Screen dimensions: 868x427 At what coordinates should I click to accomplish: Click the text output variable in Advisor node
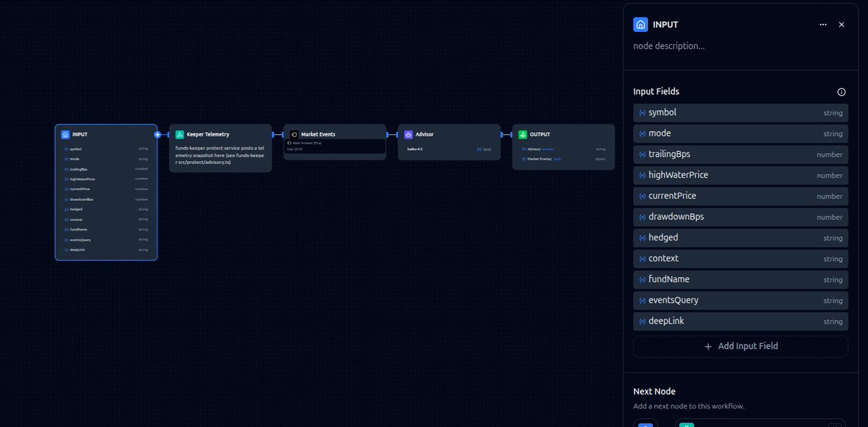[485, 149]
